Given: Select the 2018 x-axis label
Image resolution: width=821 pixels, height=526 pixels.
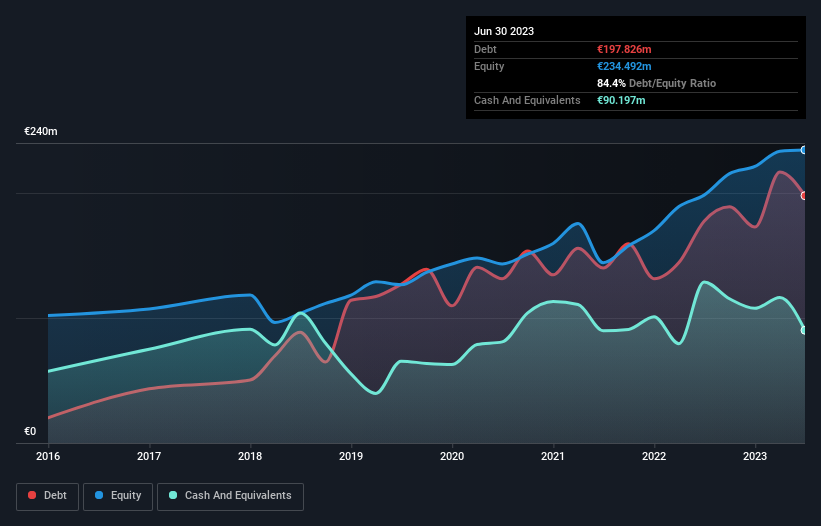Looking at the screenshot, I should tap(250, 456).
